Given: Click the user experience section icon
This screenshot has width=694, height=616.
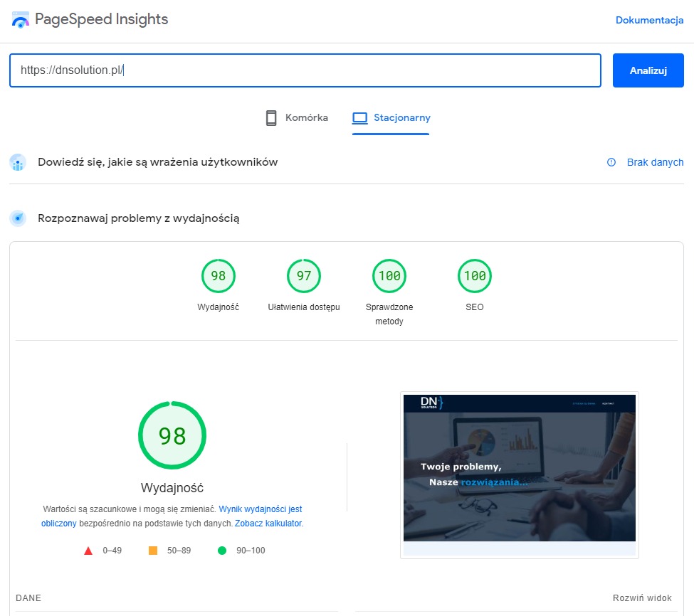Looking at the screenshot, I should pos(17,162).
